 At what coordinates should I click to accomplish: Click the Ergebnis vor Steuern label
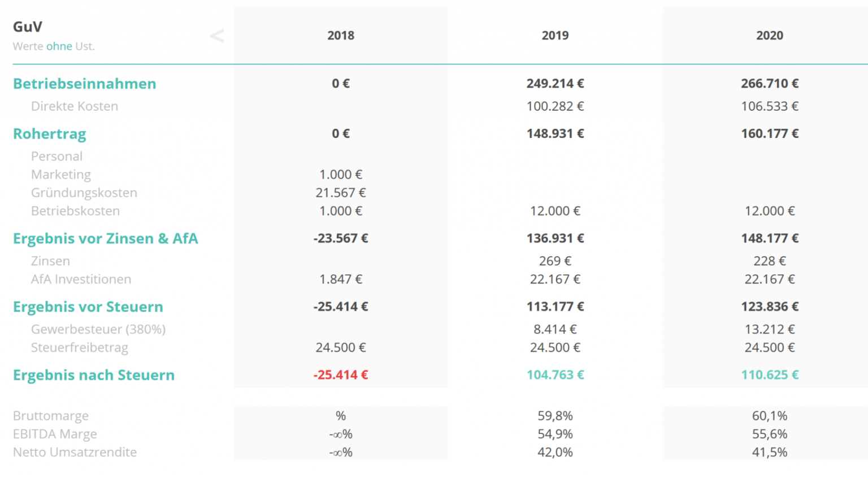[x=88, y=307]
